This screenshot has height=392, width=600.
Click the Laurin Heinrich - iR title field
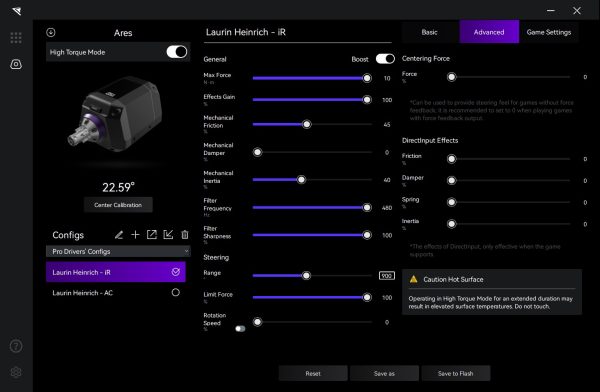298,32
